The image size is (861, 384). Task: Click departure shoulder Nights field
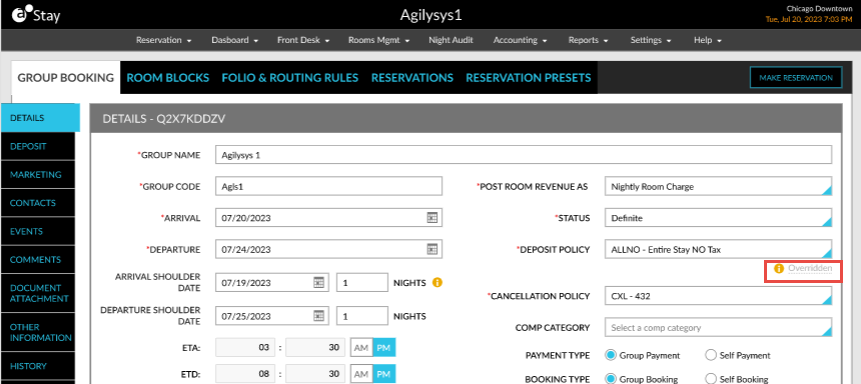pos(362,316)
